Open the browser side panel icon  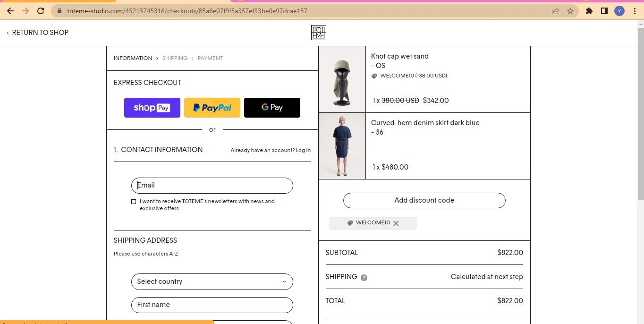pos(604,11)
